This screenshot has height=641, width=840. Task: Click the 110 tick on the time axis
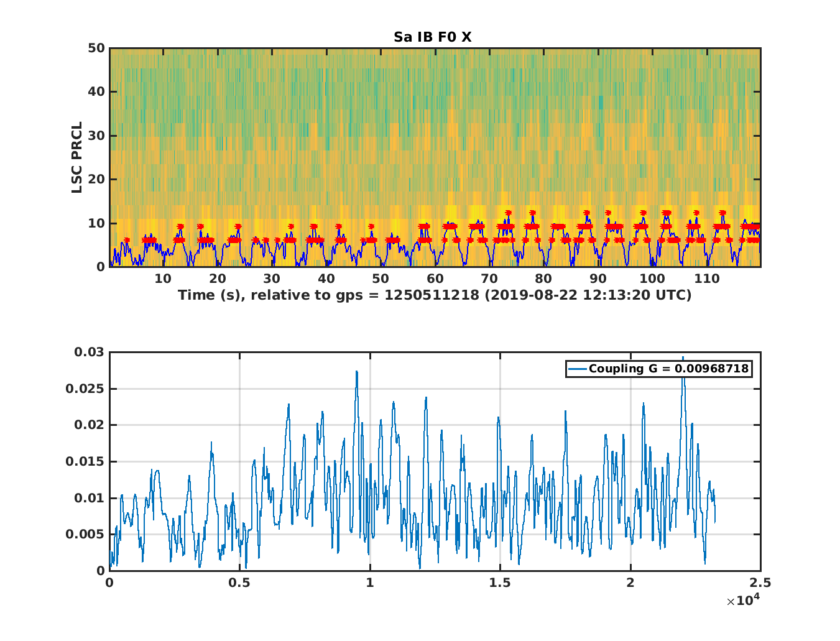(x=706, y=279)
